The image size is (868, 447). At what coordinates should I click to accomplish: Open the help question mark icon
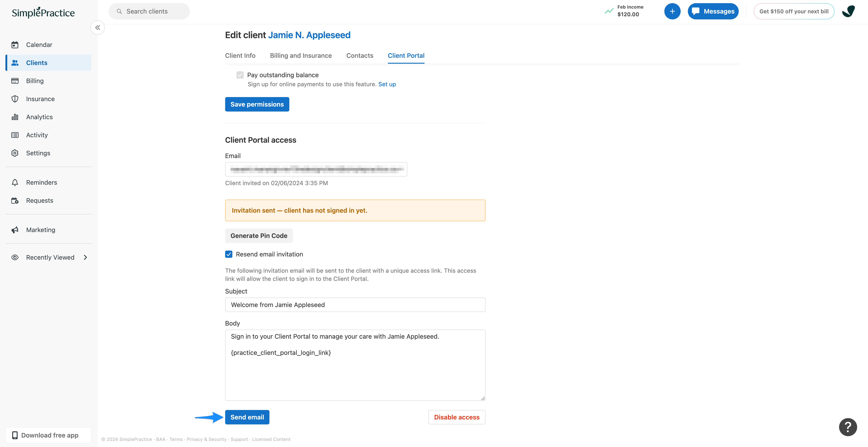[x=848, y=427]
